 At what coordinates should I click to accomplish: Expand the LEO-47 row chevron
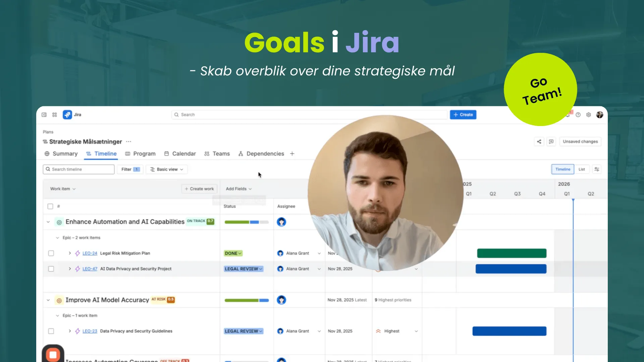coord(70,269)
